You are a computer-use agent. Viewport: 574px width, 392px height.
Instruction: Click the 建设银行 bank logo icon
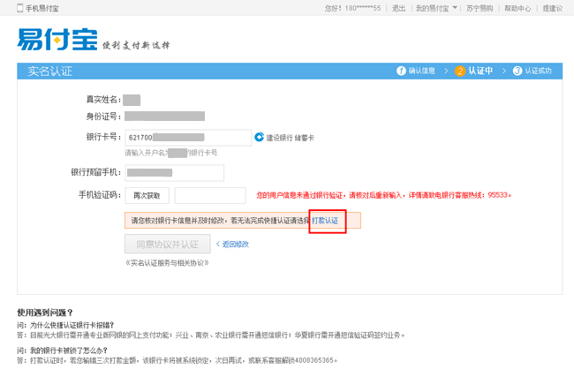(259, 137)
